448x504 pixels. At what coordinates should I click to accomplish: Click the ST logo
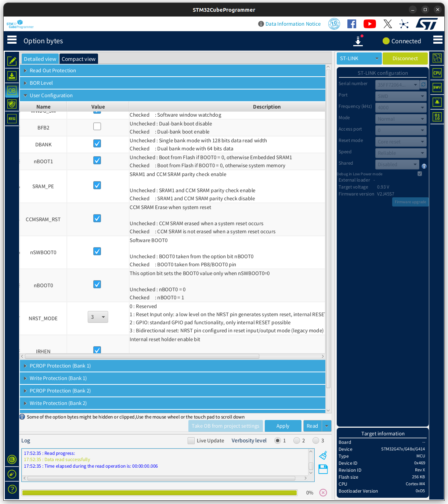pos(427,24)
